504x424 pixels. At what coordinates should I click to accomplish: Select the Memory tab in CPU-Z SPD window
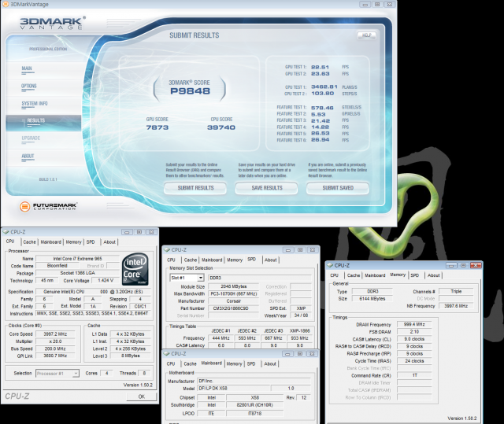(x=235, y=260)
